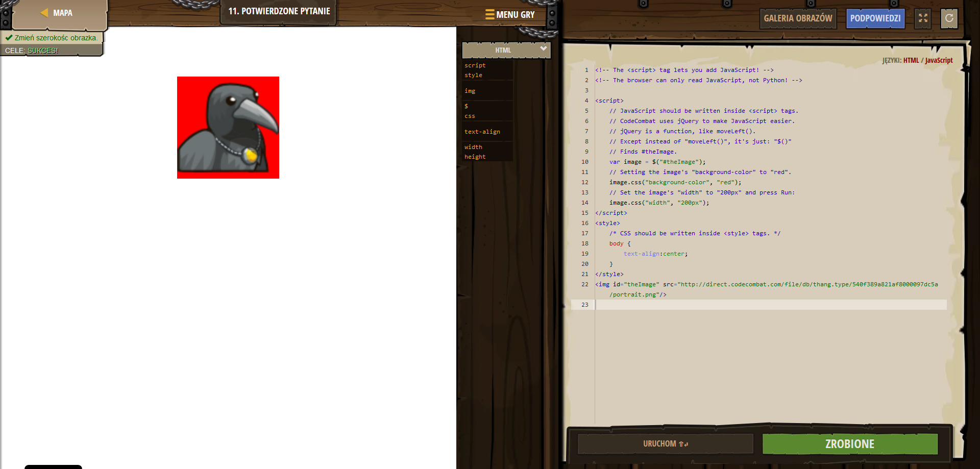Select the style palette entry
This screenshot has height=469, width=980.
473,75
